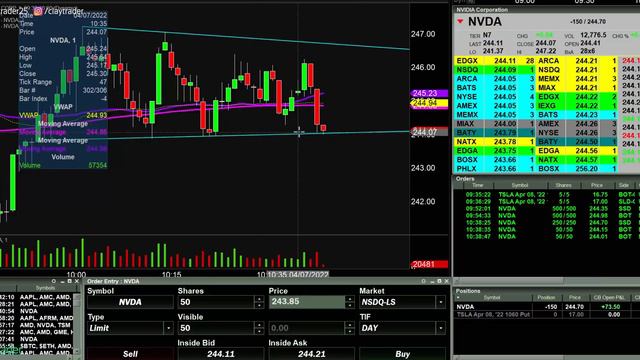Sort Positions by the Position column header
Screen dimensions: 640x360
tap(546, 298)
